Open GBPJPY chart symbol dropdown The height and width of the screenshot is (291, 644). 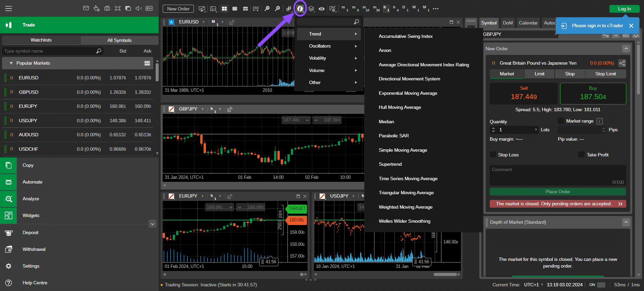[x=203, y=109]
